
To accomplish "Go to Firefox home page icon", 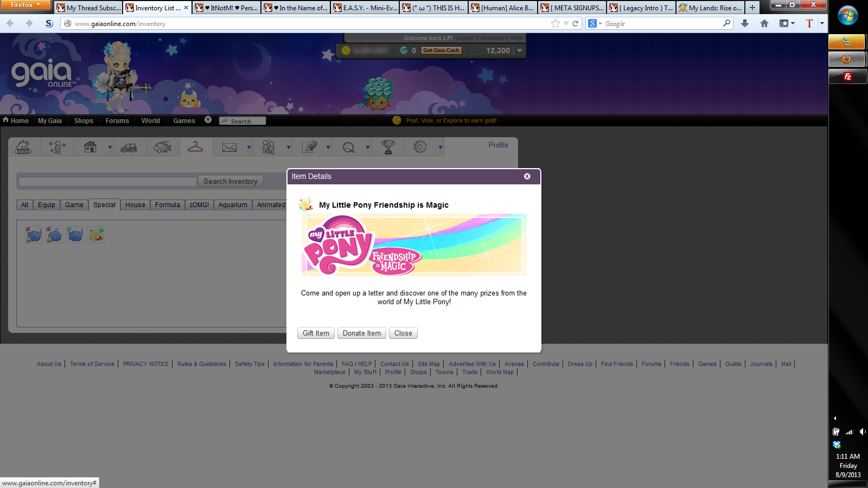I will pyautogui.click(x=764, y=23).
